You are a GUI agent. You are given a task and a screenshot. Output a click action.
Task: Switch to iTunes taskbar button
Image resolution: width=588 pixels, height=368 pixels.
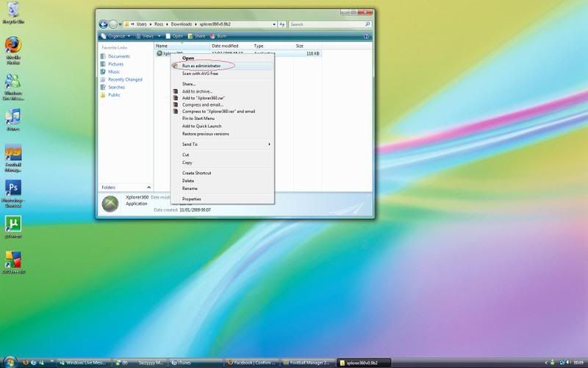(196, 363)
